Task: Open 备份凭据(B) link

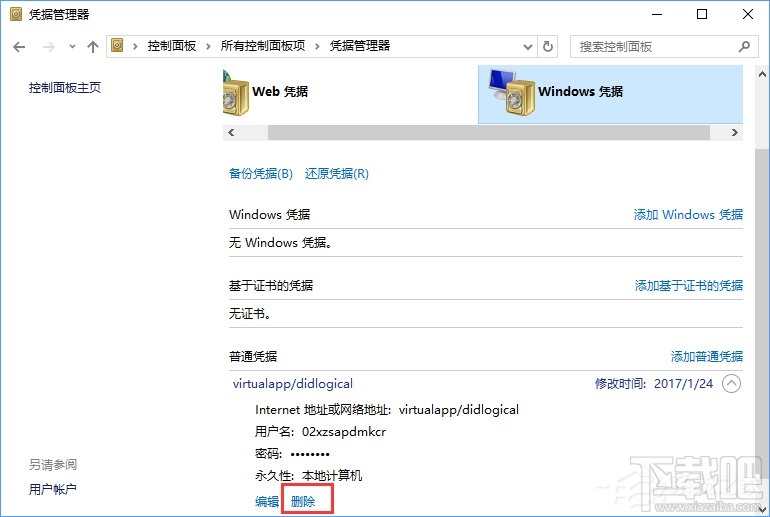Action: click(x=261, y=174)
